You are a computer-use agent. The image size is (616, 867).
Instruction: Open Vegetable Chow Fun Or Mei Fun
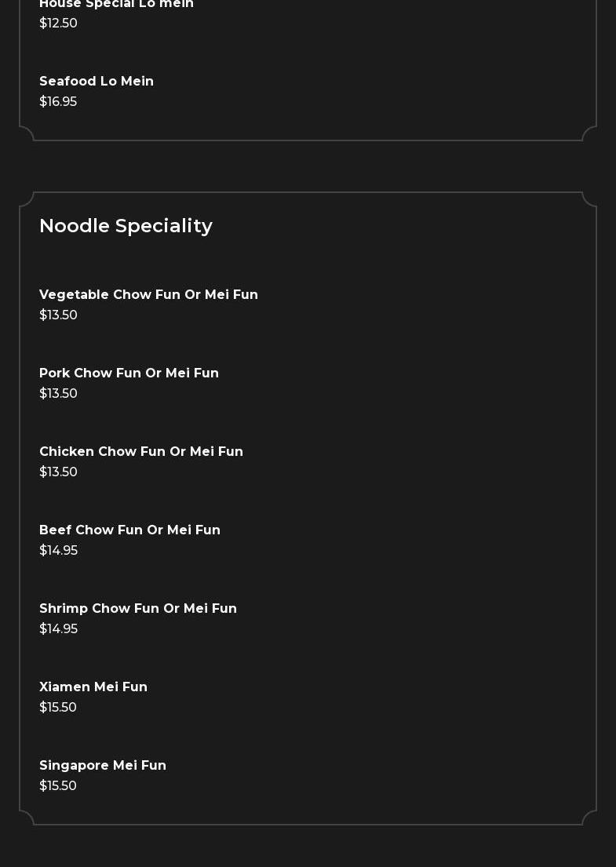click(148, 295)
